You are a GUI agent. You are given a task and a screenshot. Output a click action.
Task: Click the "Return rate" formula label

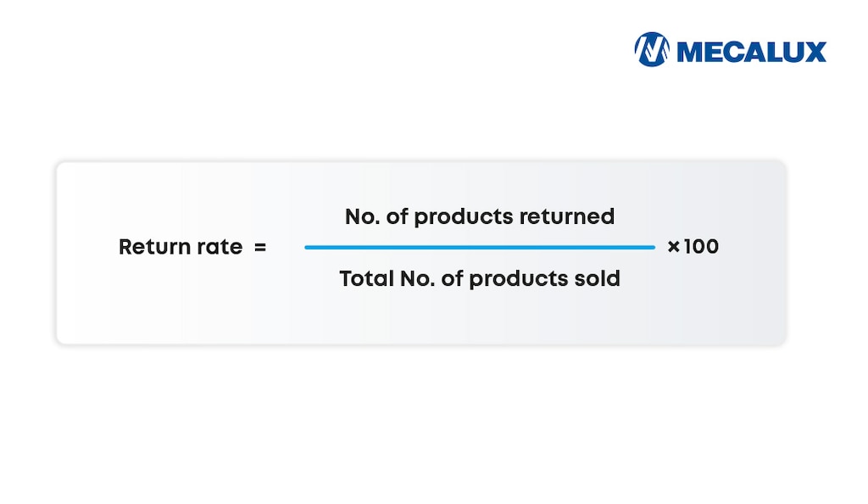coord(181,247)
